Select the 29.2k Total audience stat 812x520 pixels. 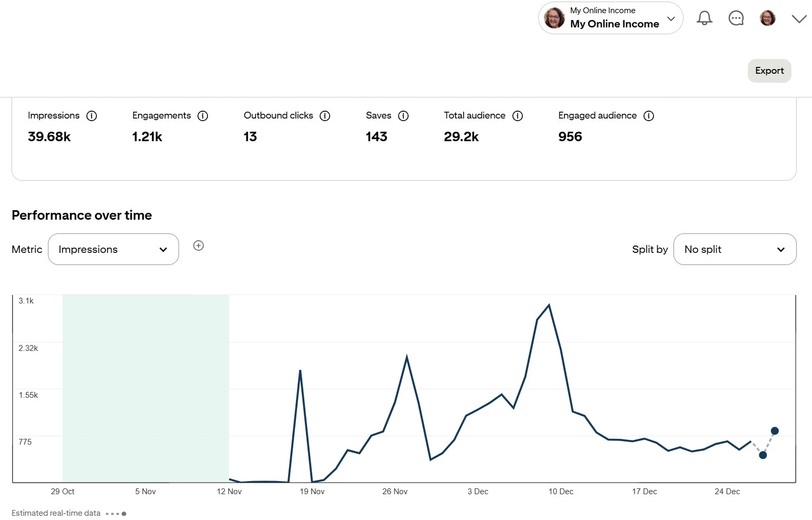461,136
